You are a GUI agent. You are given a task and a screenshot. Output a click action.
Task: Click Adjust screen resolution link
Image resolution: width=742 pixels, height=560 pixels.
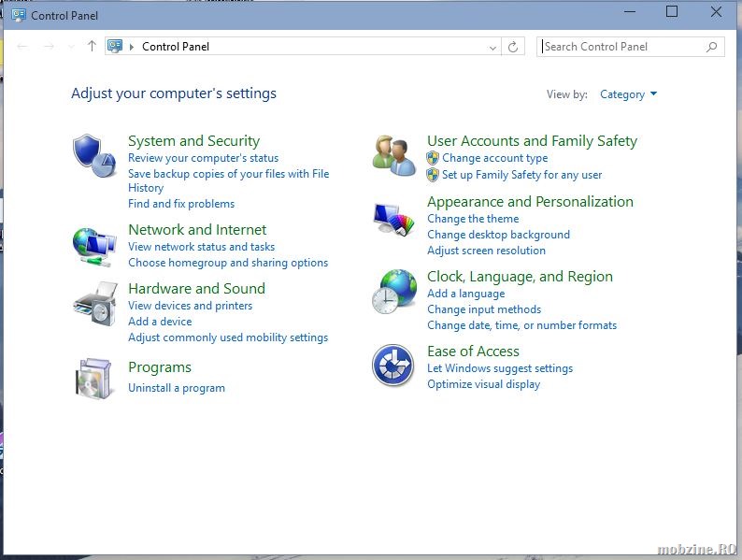coord(487,251)
